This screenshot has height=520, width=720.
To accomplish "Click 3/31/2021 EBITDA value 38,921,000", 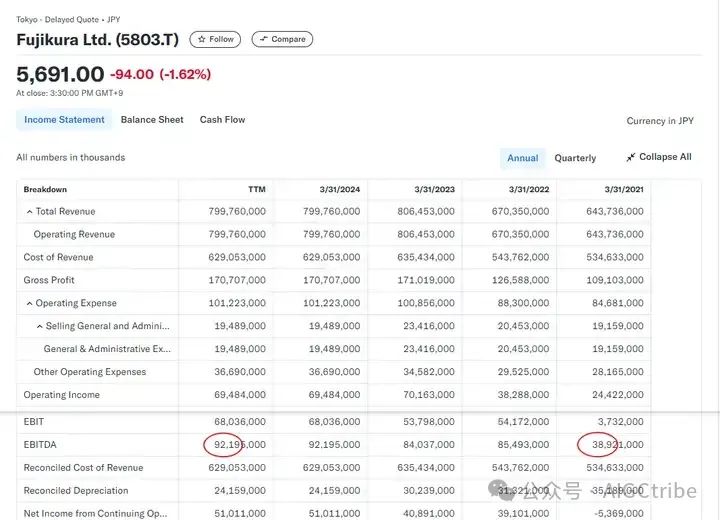I will pos(618,445).
